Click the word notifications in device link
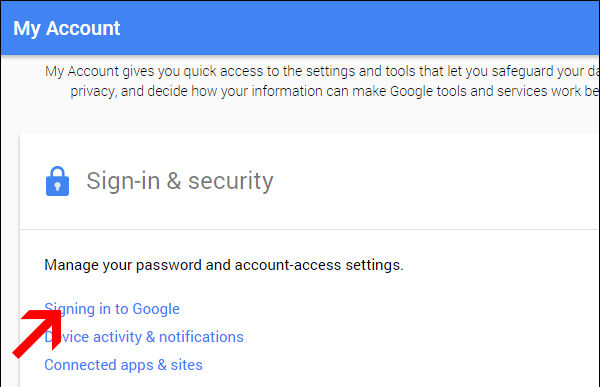Viewport: 600px width, 387px height. [201, 337]
